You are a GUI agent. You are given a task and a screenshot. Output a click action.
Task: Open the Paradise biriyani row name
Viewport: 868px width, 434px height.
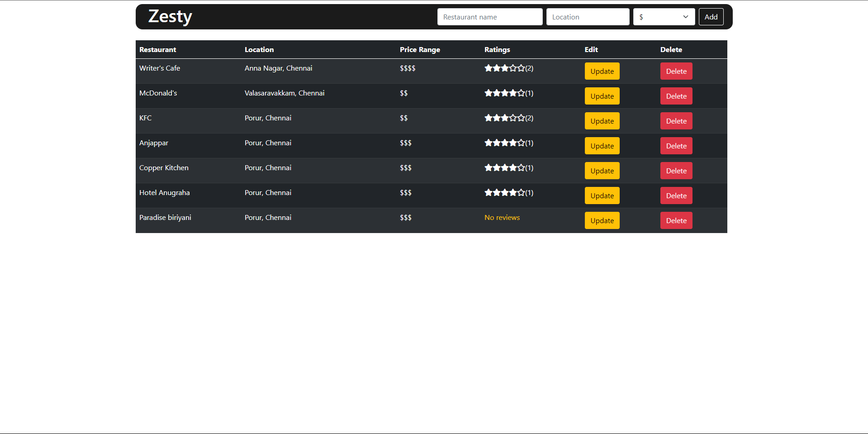(x=165, y=218)
